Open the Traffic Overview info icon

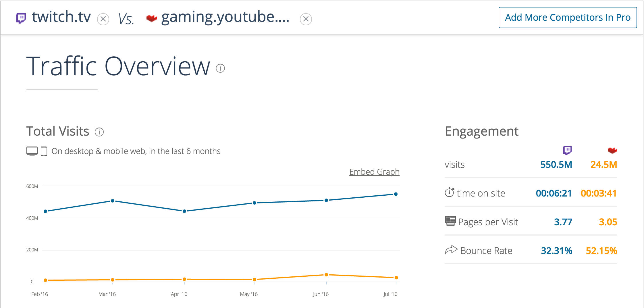(x=220, y=68)
